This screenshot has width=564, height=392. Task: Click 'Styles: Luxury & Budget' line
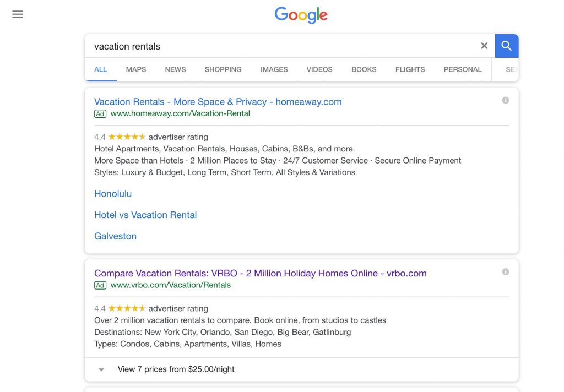[x=225, y=173]
